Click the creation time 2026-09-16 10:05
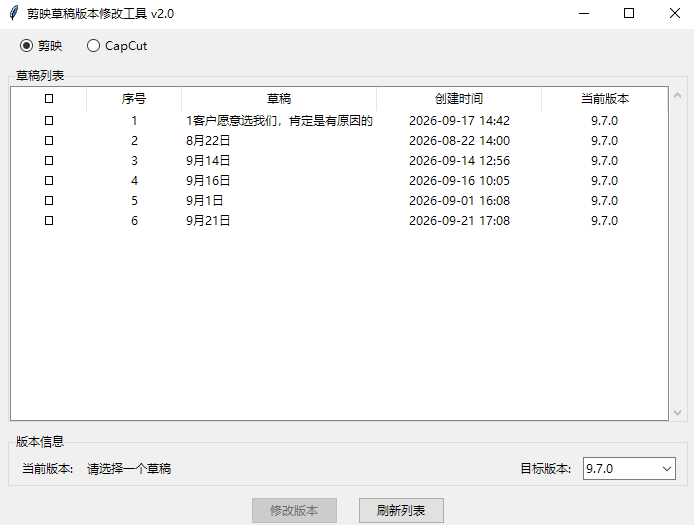 (x=459, y=180)
